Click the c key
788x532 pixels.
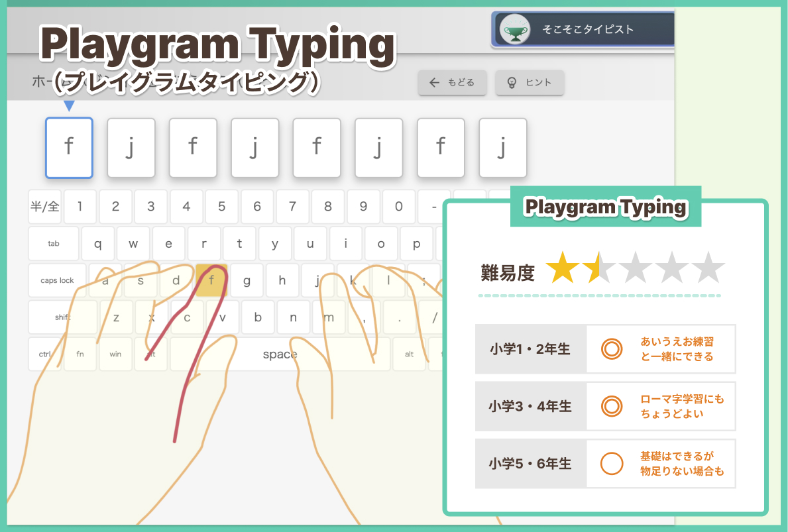tap(188, 317)
